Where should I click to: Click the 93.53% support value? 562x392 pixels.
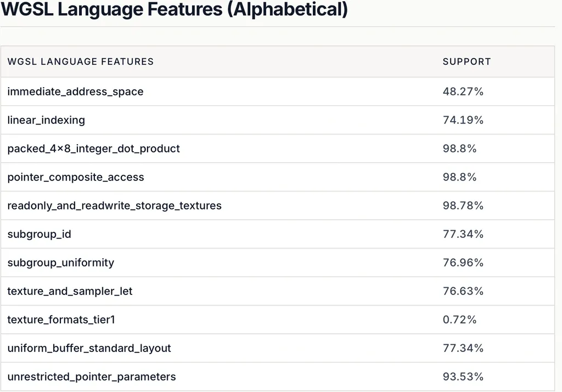[463, 377]
